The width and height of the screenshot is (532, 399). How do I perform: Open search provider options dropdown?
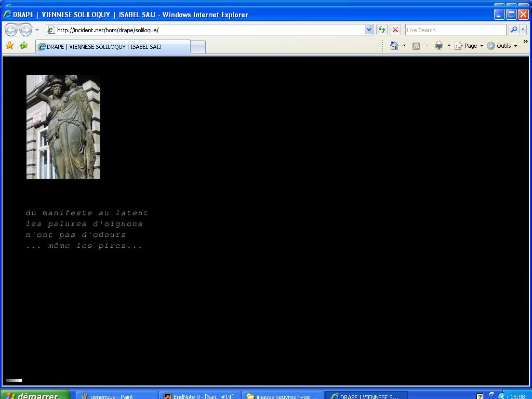[523, 30]
